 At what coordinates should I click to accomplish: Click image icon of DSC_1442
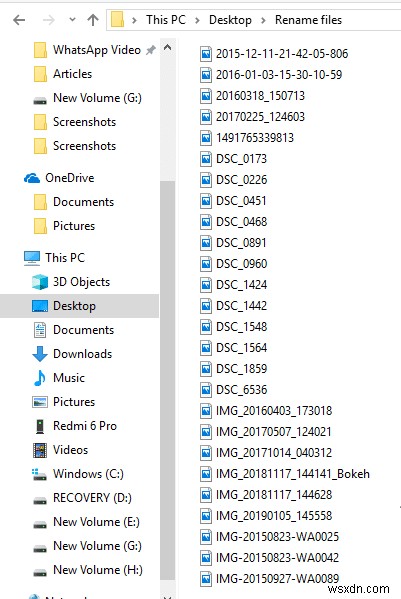[206, 306]
